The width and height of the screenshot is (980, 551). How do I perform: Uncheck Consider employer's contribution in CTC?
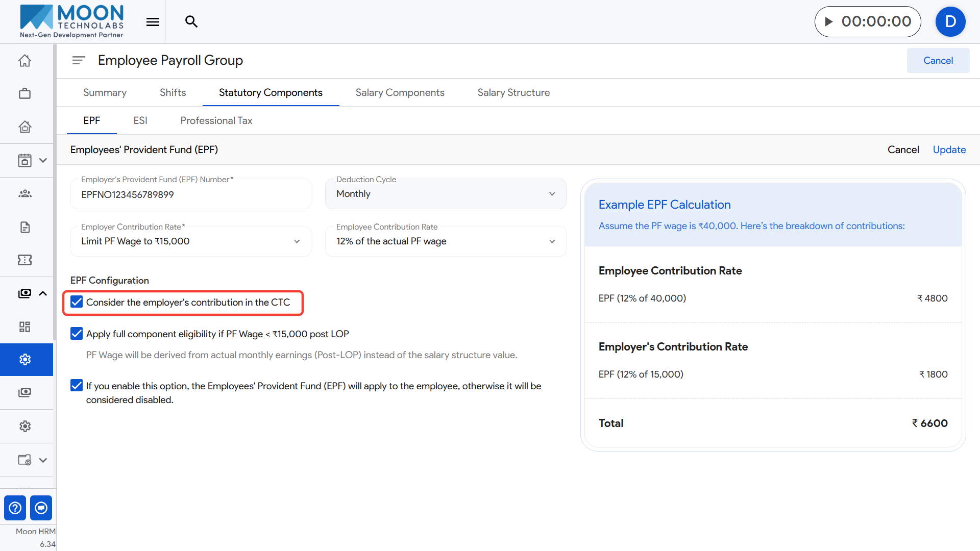77,302
